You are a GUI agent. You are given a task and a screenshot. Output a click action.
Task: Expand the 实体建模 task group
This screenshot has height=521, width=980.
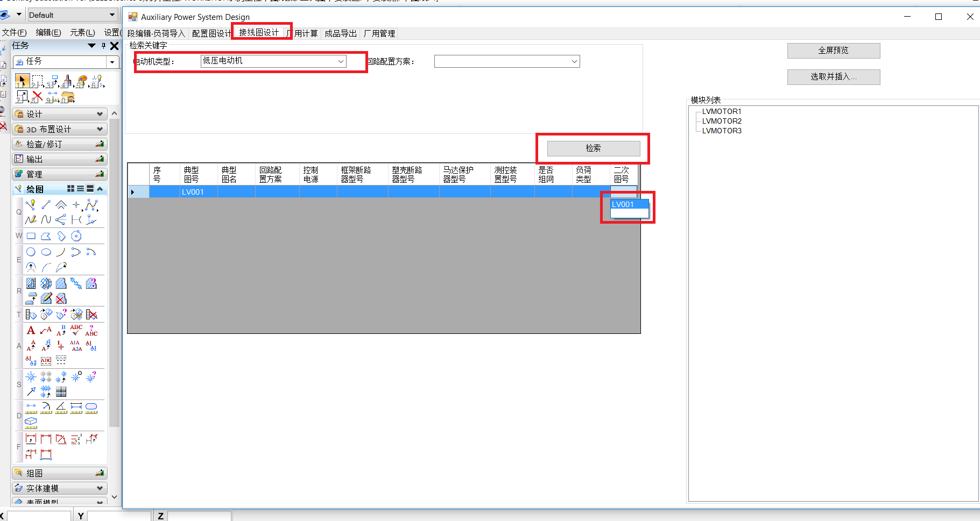coord(60,488)
